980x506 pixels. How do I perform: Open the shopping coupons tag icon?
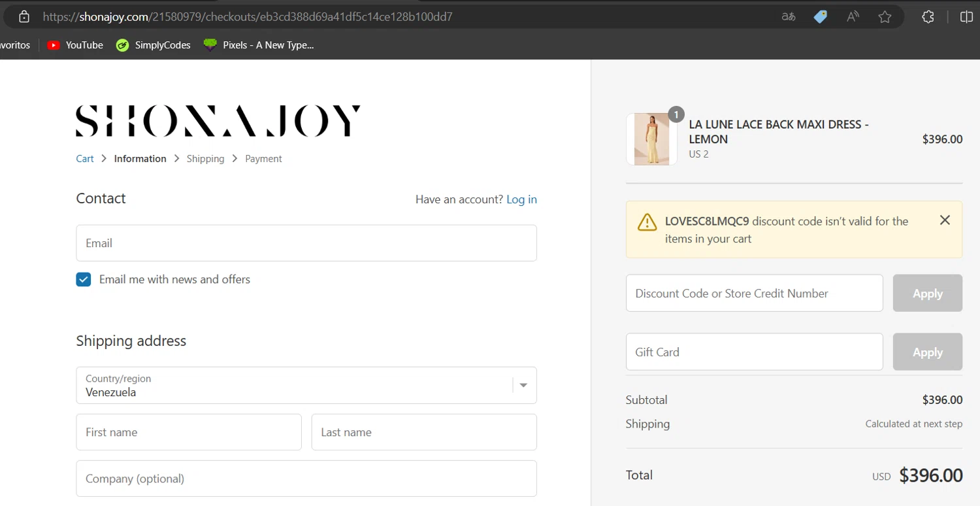point(821,17)
